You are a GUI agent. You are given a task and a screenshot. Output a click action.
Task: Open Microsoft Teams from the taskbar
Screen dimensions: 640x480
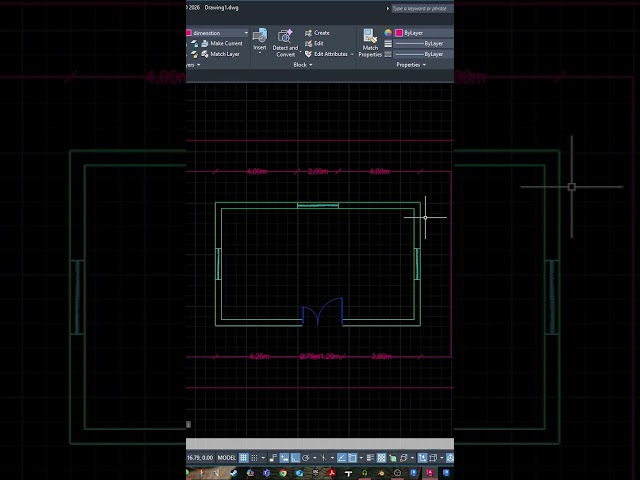pyautogui.click(x=267, y=473)
